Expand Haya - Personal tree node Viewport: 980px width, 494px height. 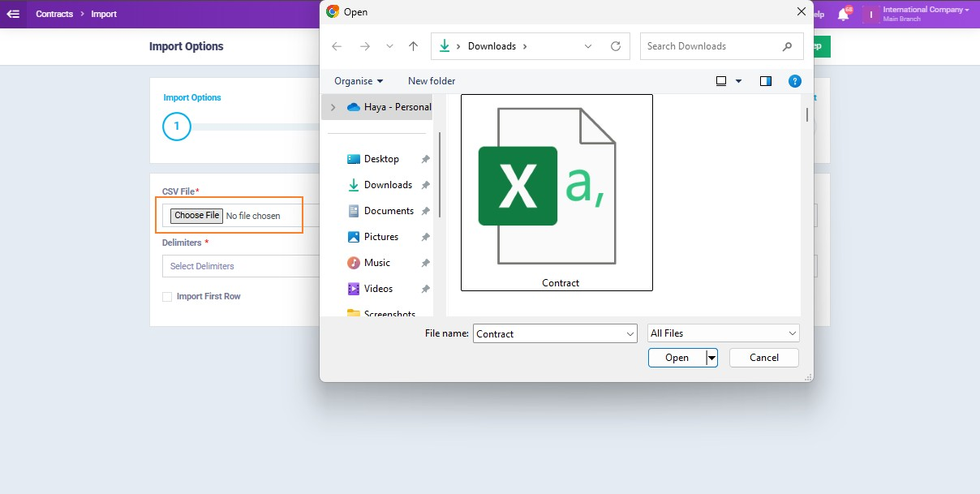tap(333, 107)
